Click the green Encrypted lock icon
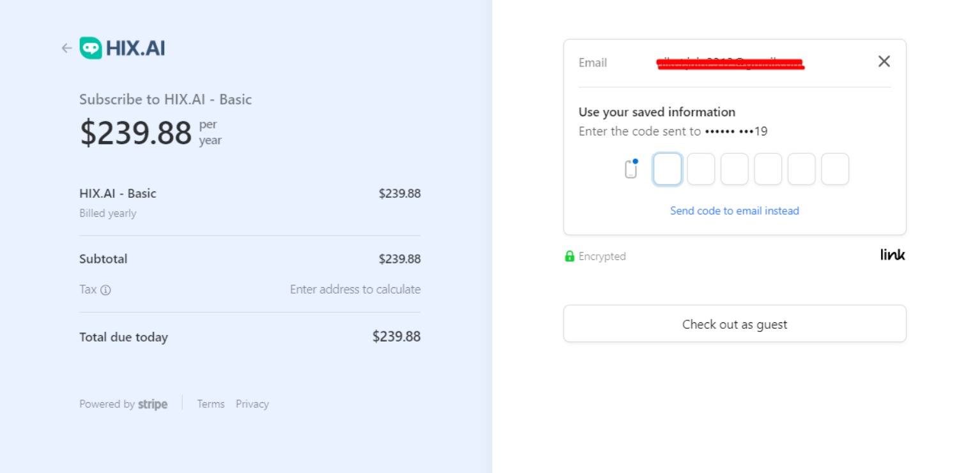Screen dimensions: 980x473 [x=569, y=257]
